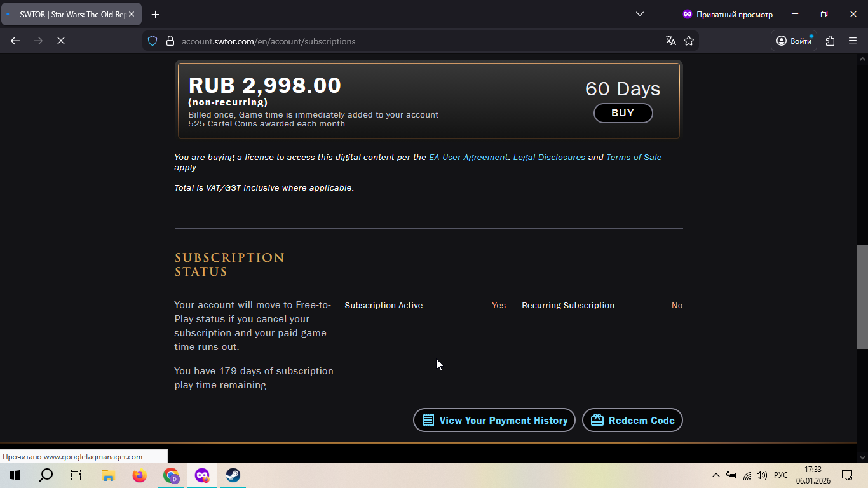Click the SUBSCRIPTION STATUS heading
Viewport: 868px width, 488px height.
(x=229, y=264)
